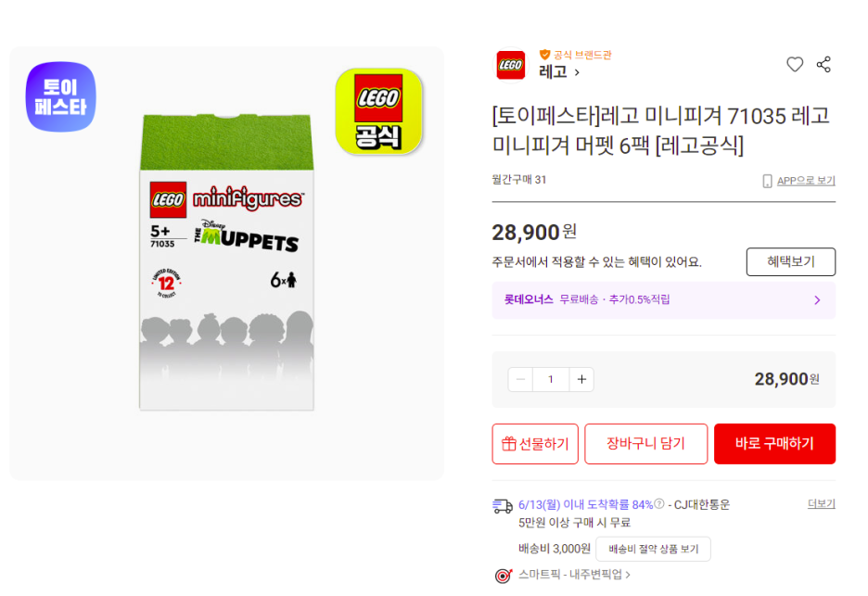Expand the 롯데오너스 benefits chevron
This screenshot has height=596, width=868.
(x=817, y=300)
